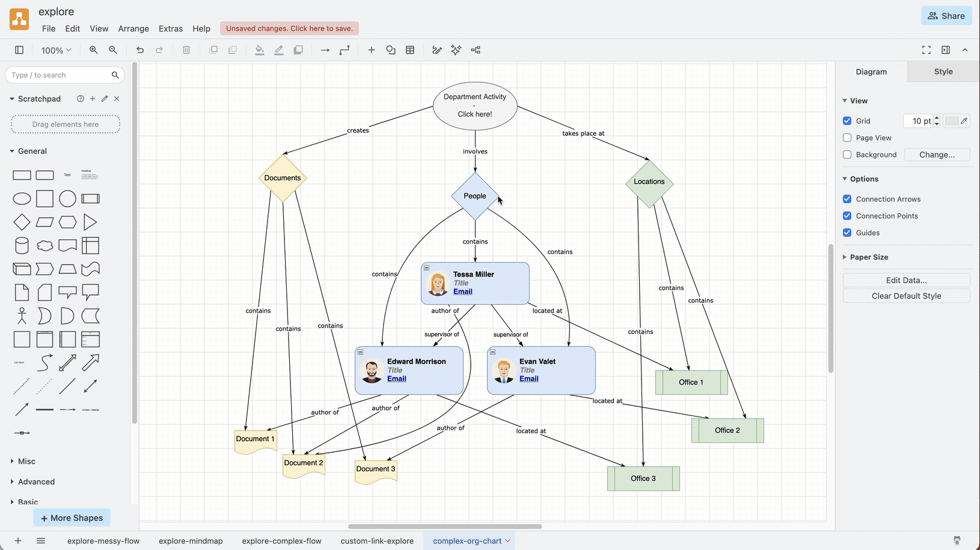Open complex-org-chart tab dropdown arrow
The width and height of the screenshot is (980, 550).
coord(507,541)
